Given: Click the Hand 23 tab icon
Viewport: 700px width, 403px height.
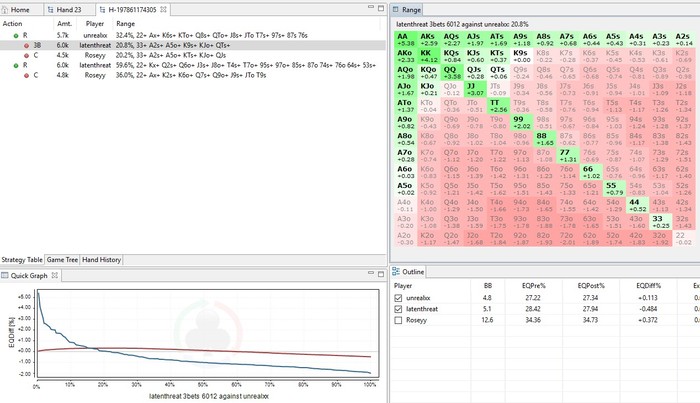Looking at the screenshot, I should pos(50,9).
